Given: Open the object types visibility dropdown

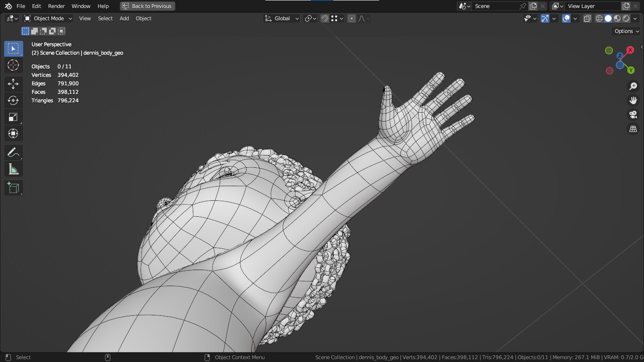Looking at the screenshot, I should click(530, 18).
